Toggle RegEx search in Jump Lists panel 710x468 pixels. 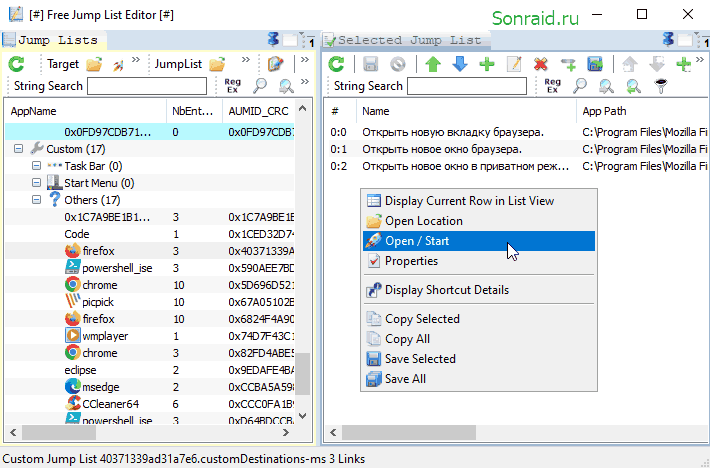click(x=233, y=86)
